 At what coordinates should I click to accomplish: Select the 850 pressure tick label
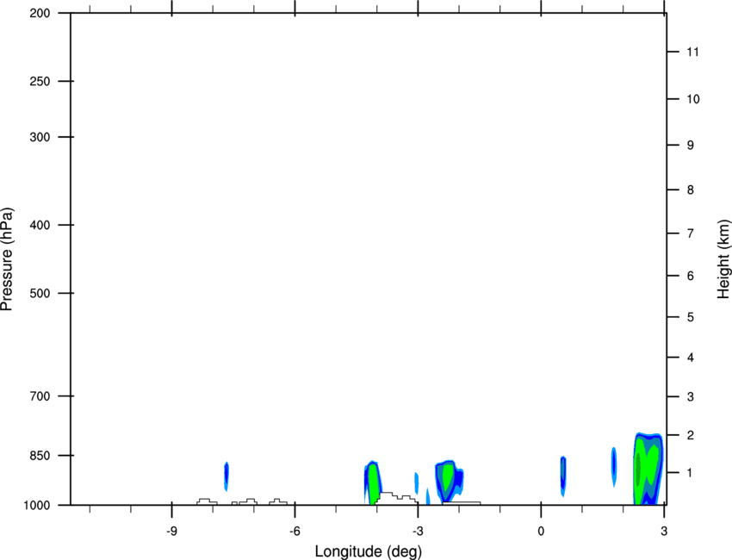(40, 456)
